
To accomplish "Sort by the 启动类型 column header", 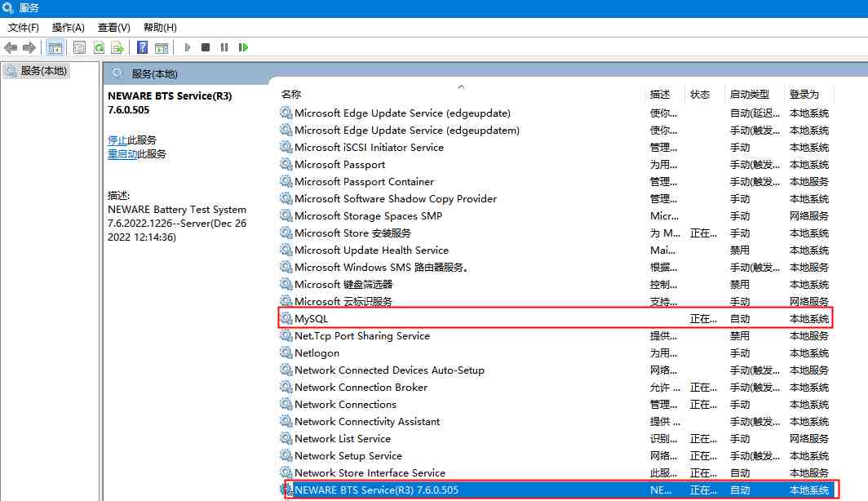I will pyautogui.click(x=750, y=95).
